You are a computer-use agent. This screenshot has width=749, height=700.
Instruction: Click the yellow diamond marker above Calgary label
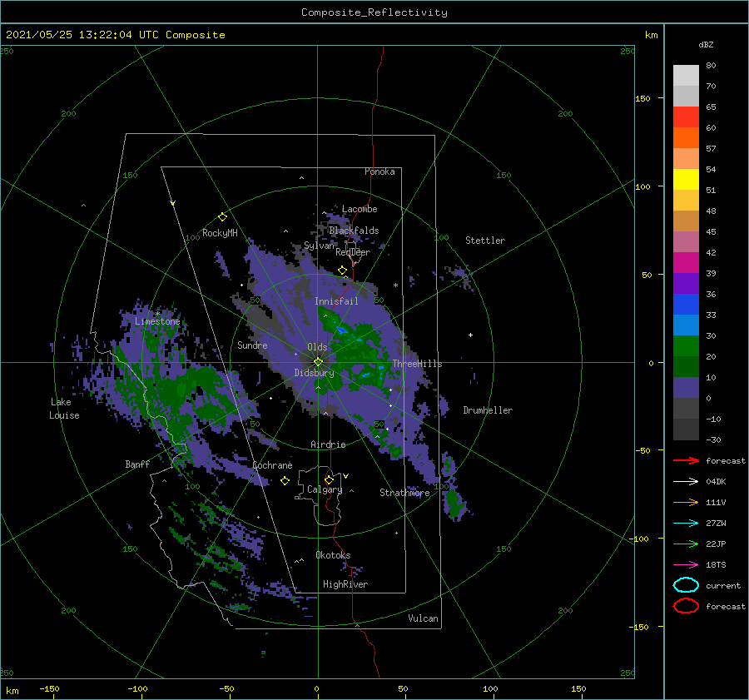tap(329, 479)
